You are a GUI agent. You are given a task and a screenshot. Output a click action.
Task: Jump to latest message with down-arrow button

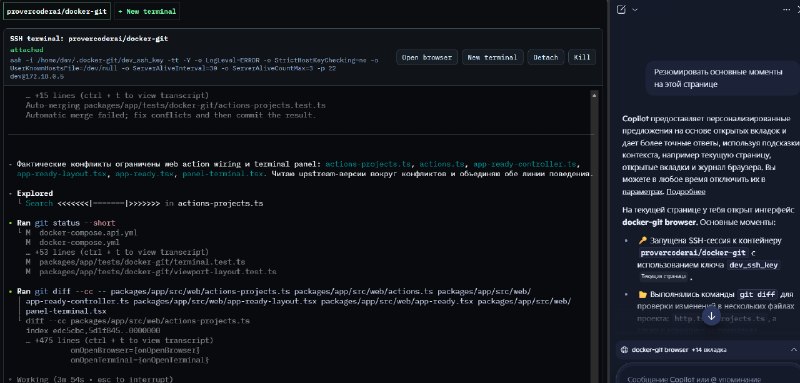click(x=711, y=316)
